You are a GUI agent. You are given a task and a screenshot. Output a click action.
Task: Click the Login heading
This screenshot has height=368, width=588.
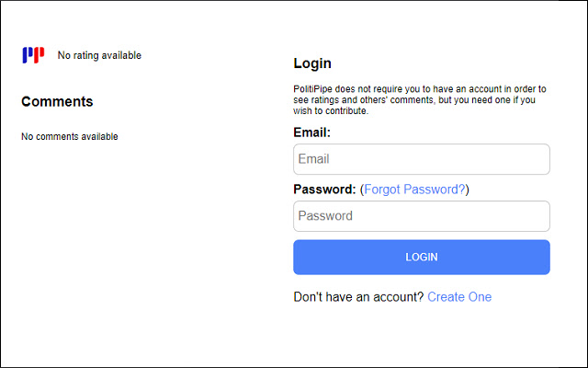[x=312, y=63]
